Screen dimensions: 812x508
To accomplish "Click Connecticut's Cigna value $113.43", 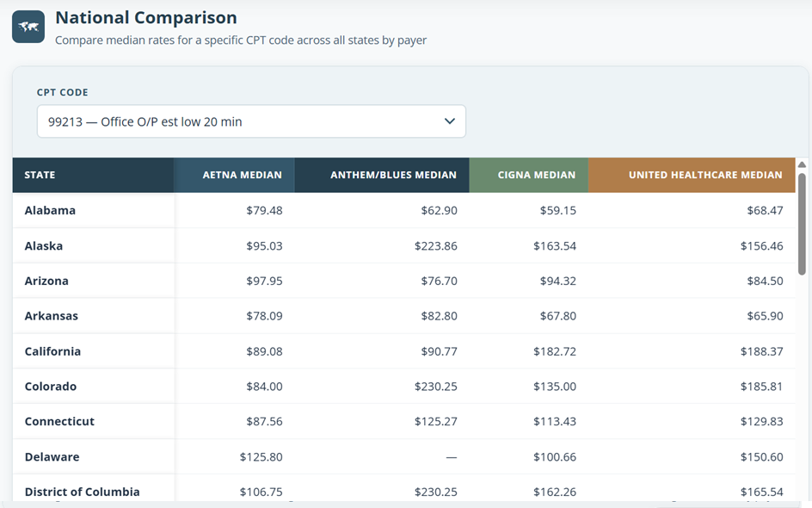I will [555, 421].
